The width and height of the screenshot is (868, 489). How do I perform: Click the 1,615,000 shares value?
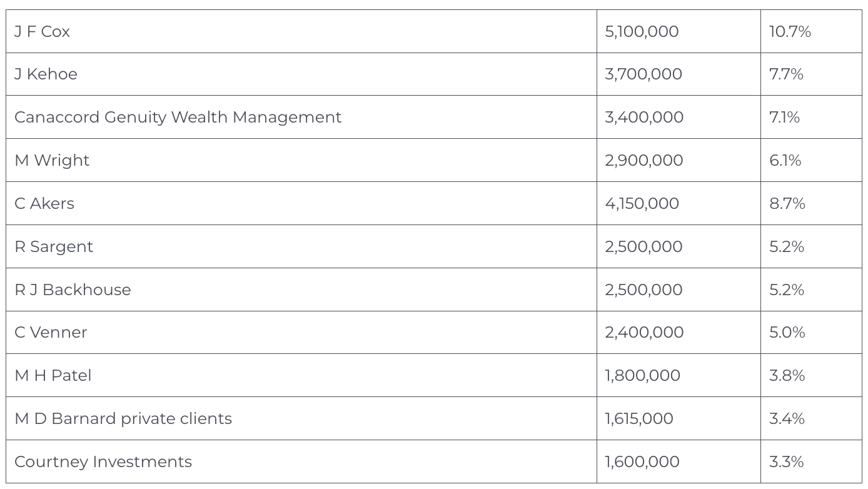click(639, 418)
